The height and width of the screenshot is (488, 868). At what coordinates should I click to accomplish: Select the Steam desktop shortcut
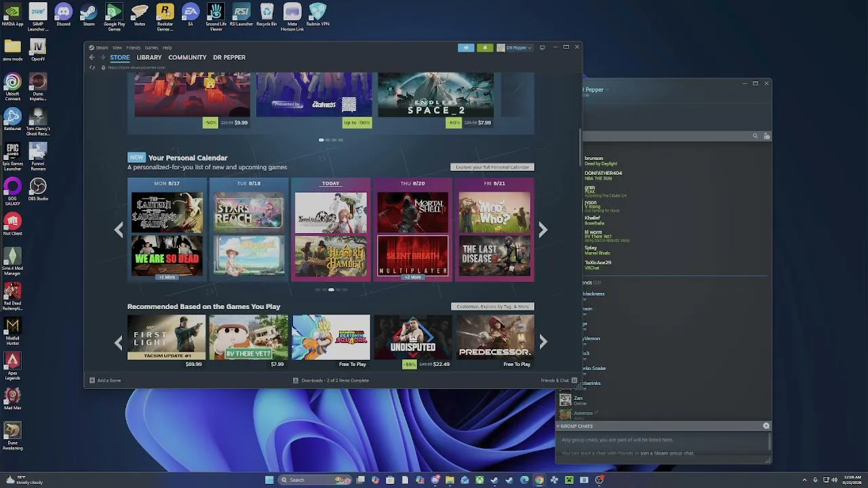(89, 15)
